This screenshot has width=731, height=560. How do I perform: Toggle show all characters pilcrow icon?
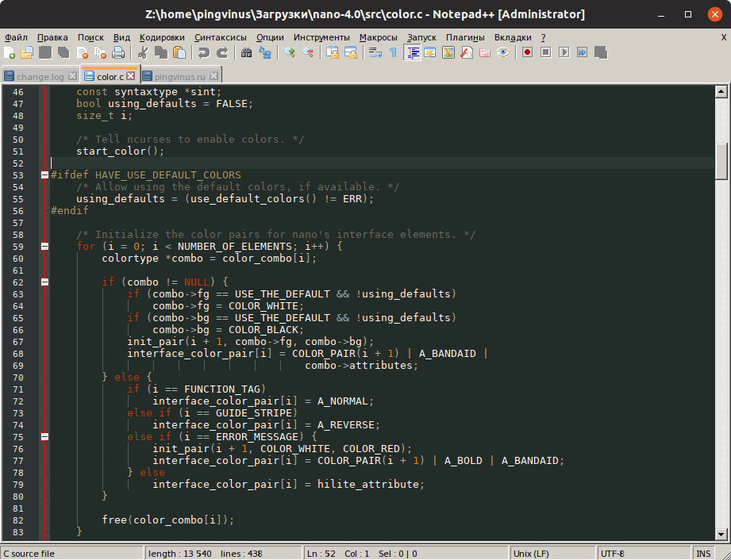393,52
